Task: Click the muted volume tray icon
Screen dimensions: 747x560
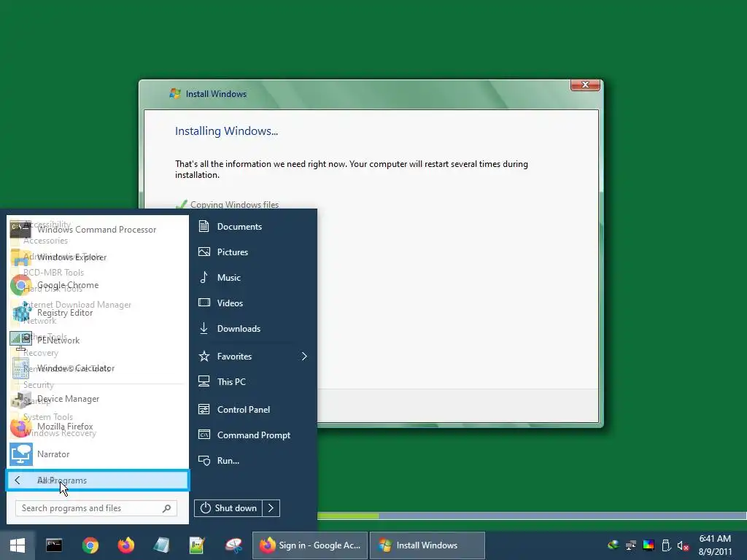Action: click(684, 545)
